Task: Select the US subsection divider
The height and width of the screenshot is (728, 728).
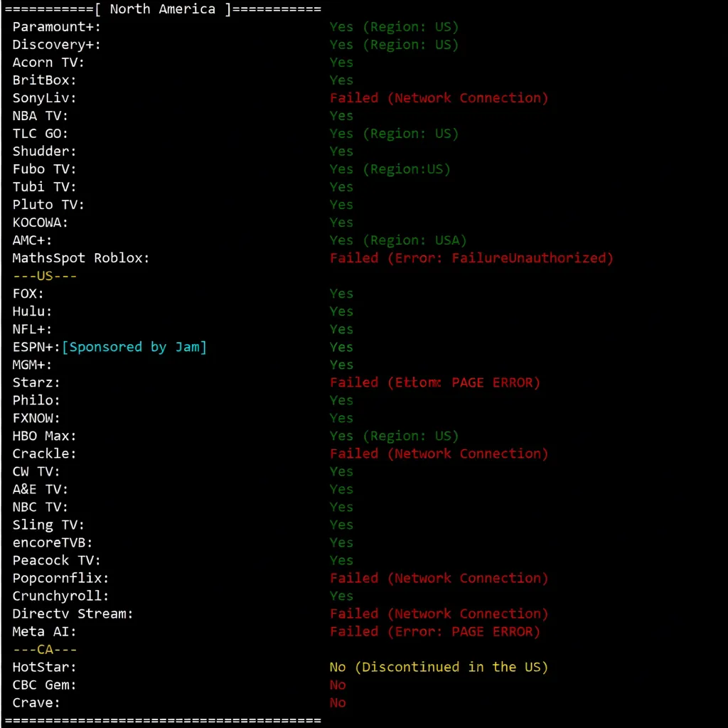Action: (x=45, y=276)
